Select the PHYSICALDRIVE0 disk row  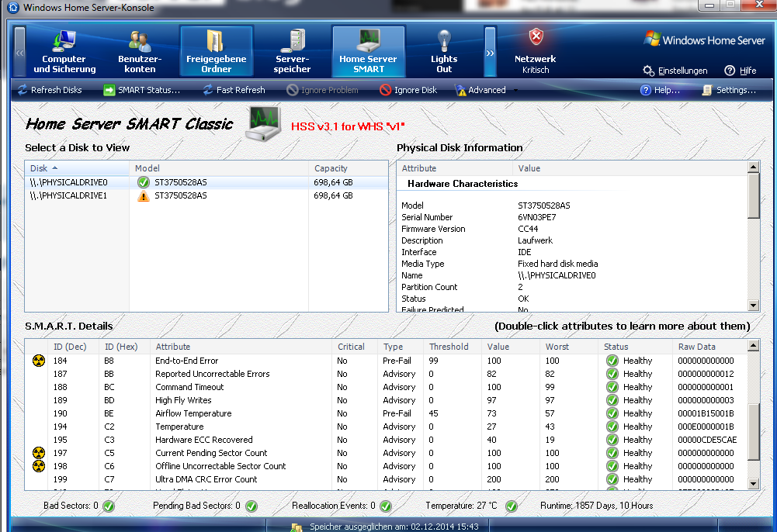pos(206,182)
